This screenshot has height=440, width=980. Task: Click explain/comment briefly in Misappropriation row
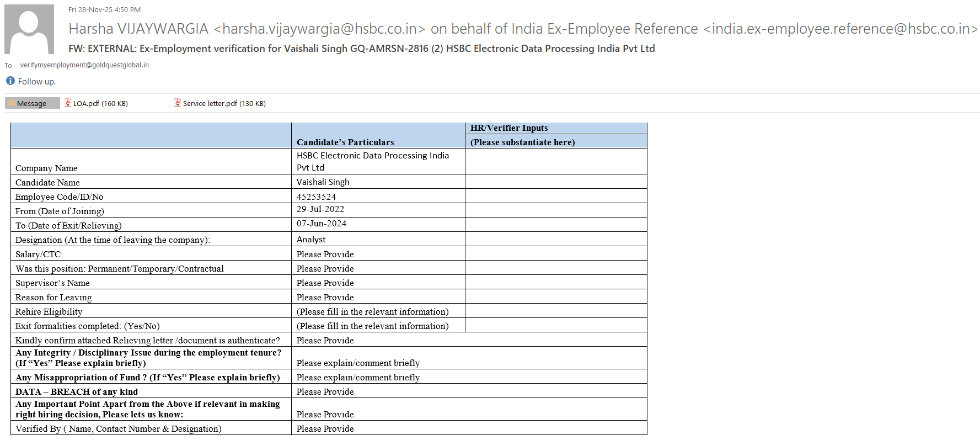[358, 378]
